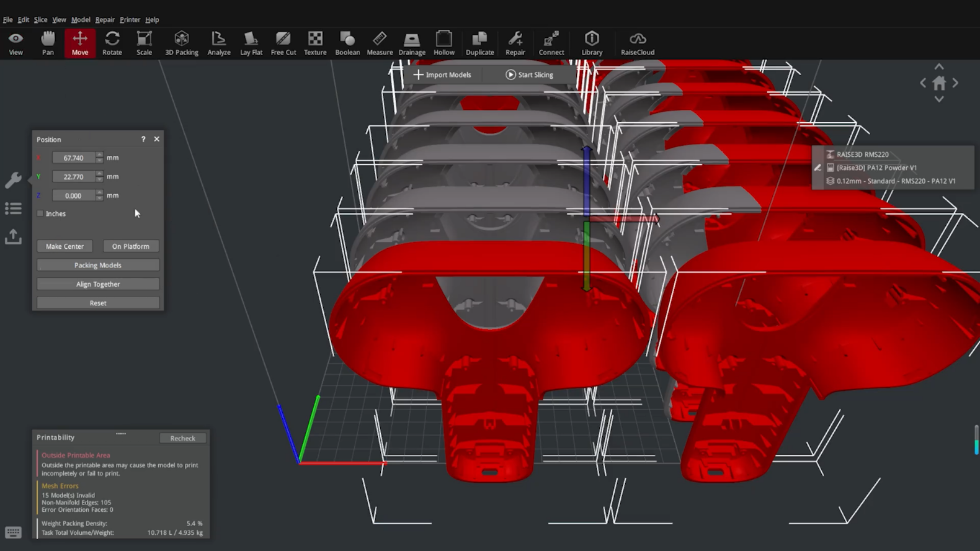Enable the Inches checkbox

(40, 213)
